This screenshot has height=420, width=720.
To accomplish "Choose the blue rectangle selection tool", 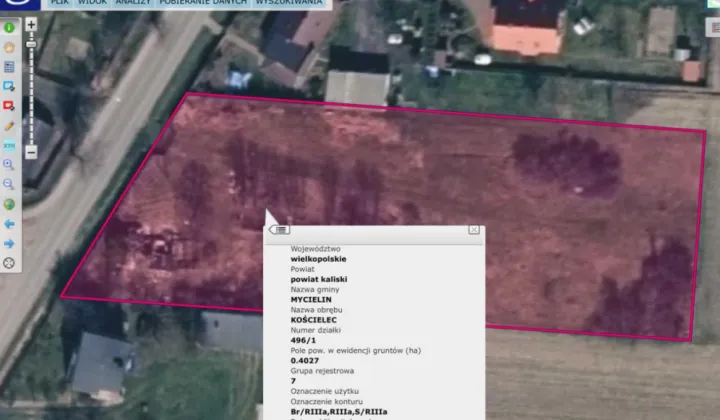I will pos(9,86).
